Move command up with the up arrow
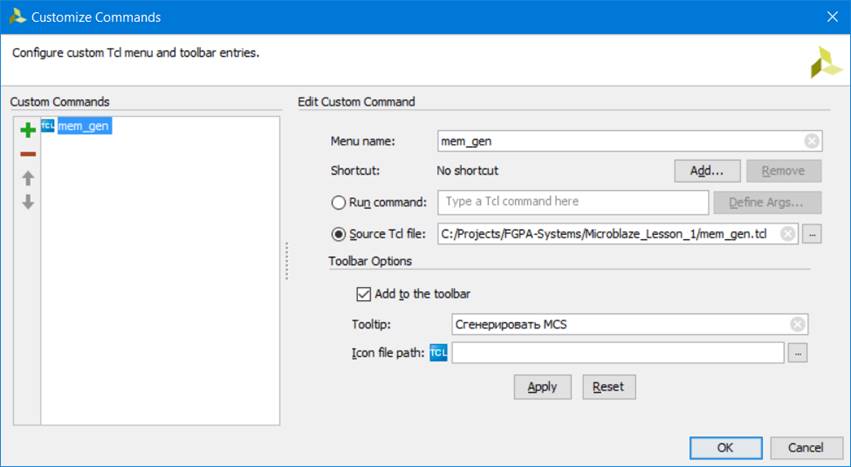 (28, 178)
